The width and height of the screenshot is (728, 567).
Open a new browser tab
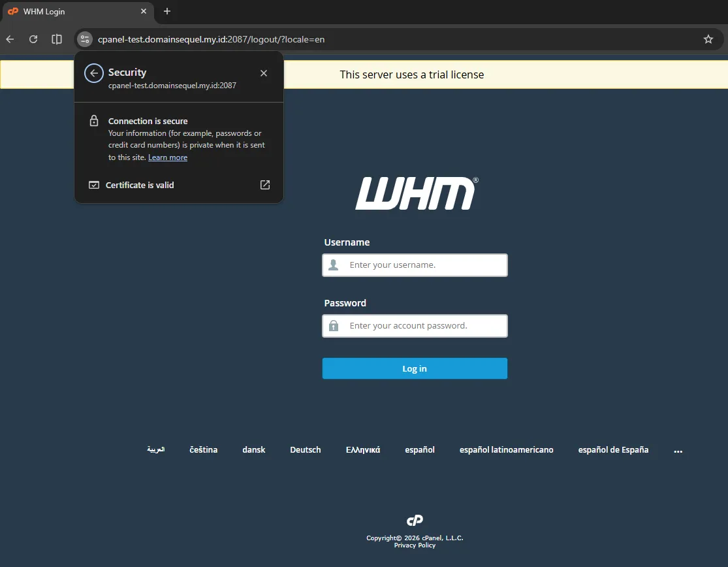[x=167, y=11]
